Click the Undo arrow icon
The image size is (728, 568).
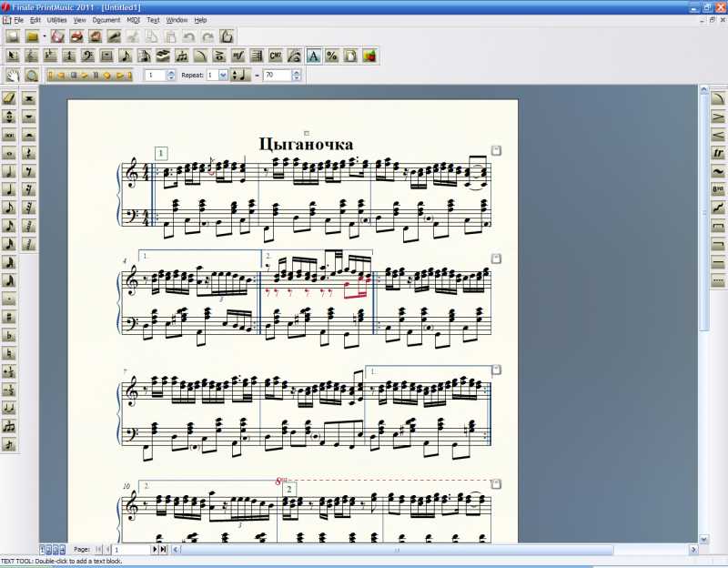[x=189, y=36]
